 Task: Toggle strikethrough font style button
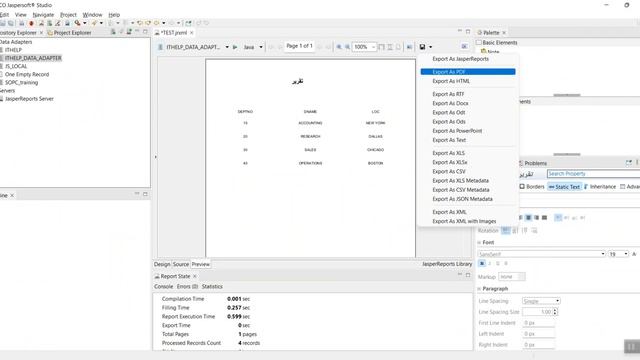pos(506,264)
